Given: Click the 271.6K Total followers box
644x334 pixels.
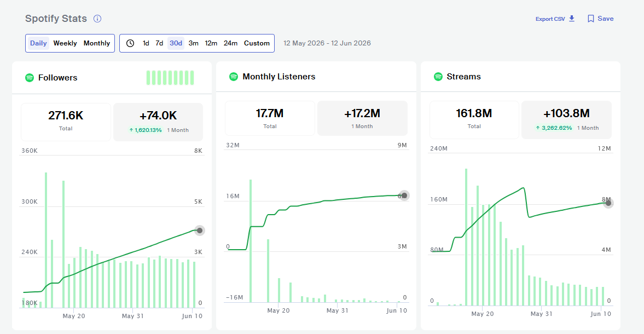Looking at the screenshot, I should point(66,122).
